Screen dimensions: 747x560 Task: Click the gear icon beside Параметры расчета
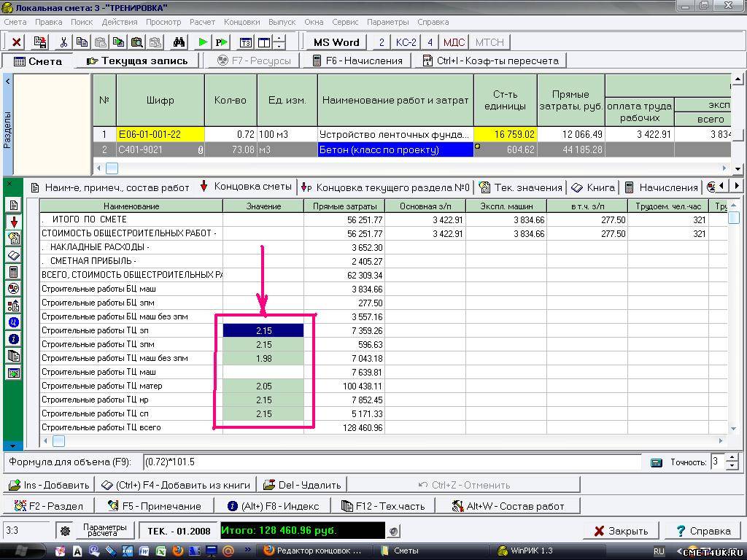point(65,531)
